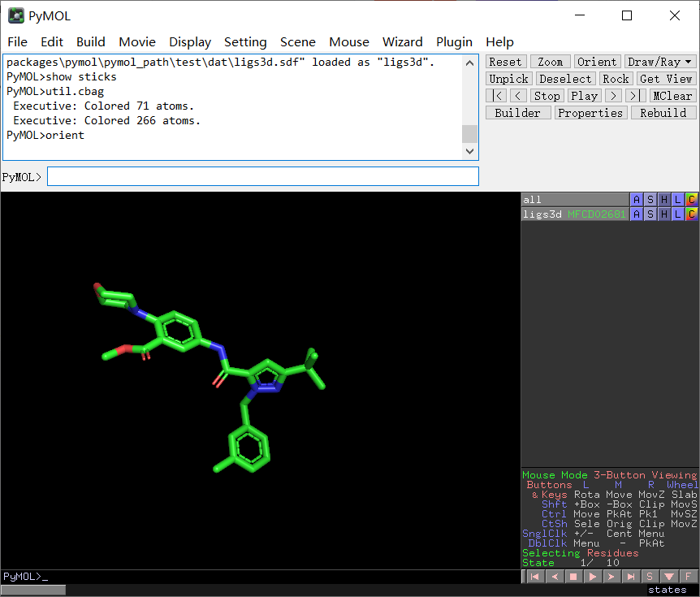Click the Stop button
700x597 pixels.
coord(547,96)
